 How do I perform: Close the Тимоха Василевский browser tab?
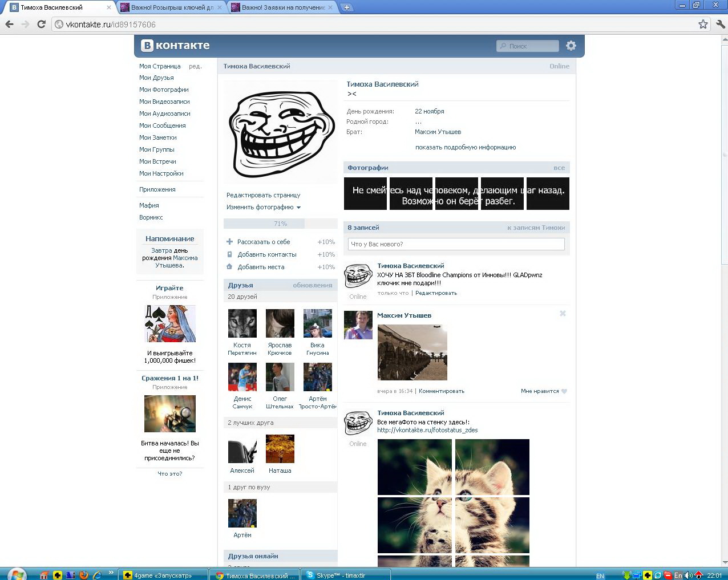[x=109, y=7]
